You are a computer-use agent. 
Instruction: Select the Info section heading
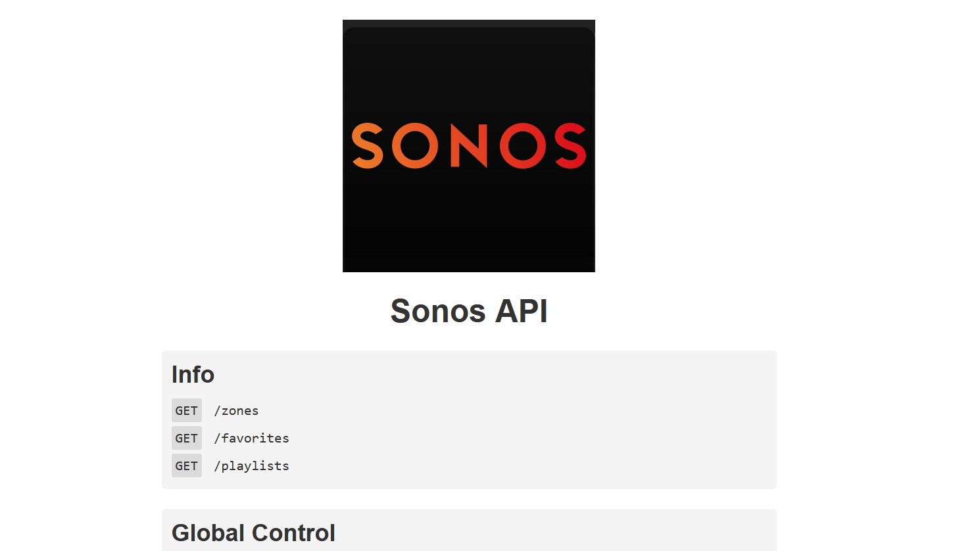[x=193, y=374]
